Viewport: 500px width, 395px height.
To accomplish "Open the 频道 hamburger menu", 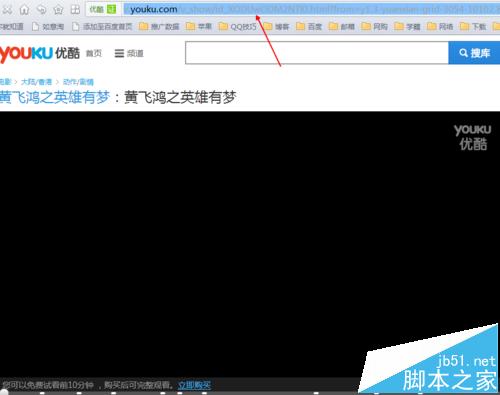I will click(x=129, y=53).
